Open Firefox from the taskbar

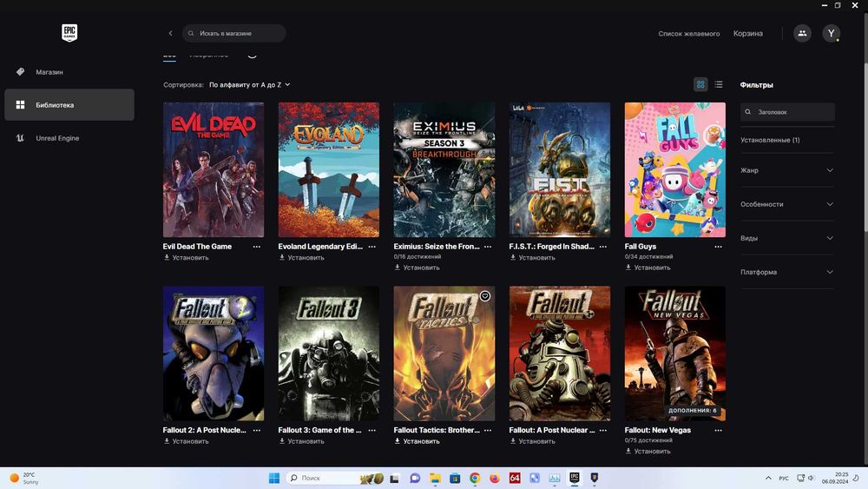click(x=495, y=478)
